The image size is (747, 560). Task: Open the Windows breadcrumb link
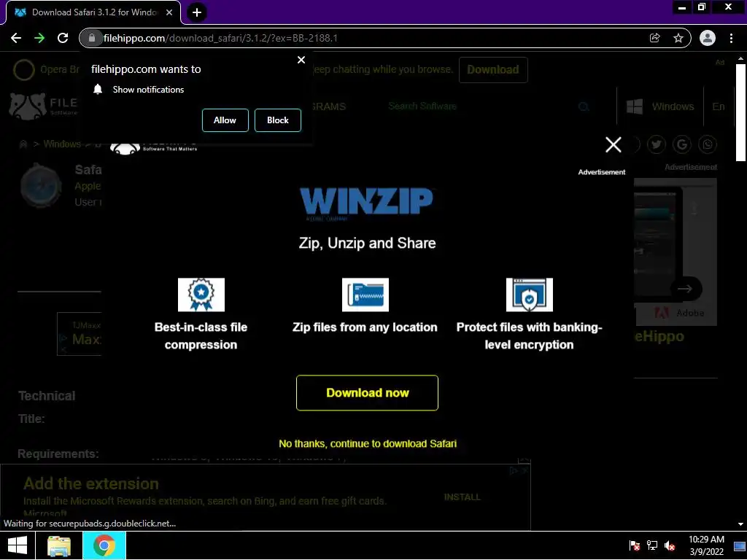62,144
